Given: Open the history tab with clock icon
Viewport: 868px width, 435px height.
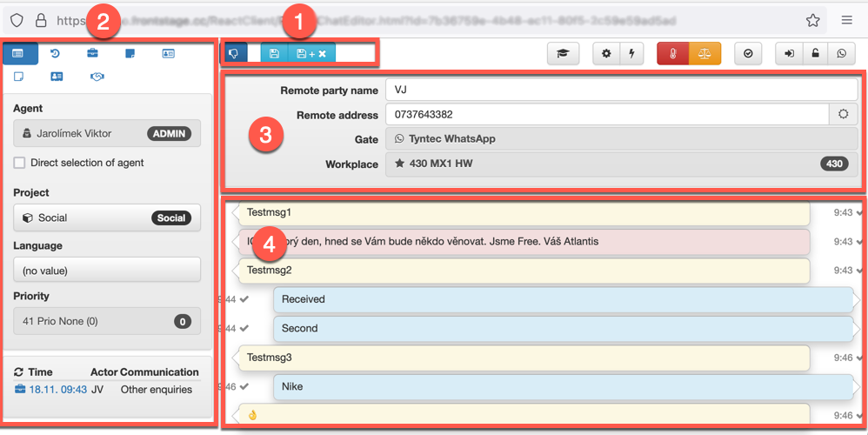Looking at the screenshot, I should pos(55,53).
